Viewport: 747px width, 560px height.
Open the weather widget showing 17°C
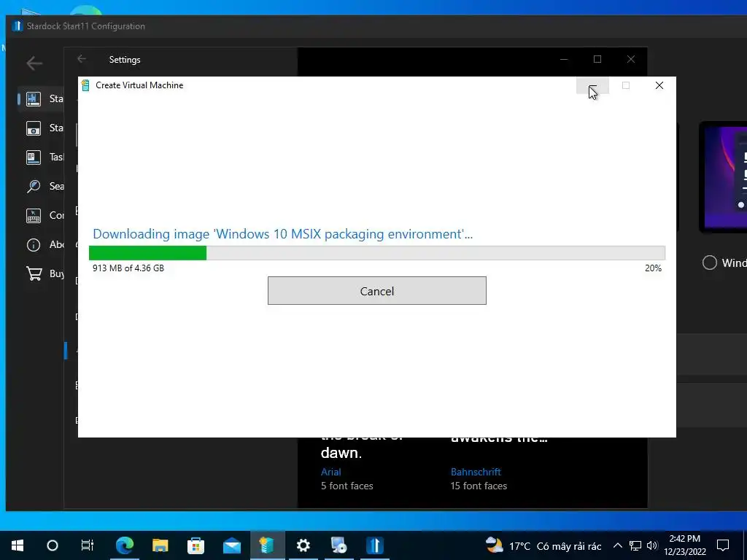tap(543, 545)
